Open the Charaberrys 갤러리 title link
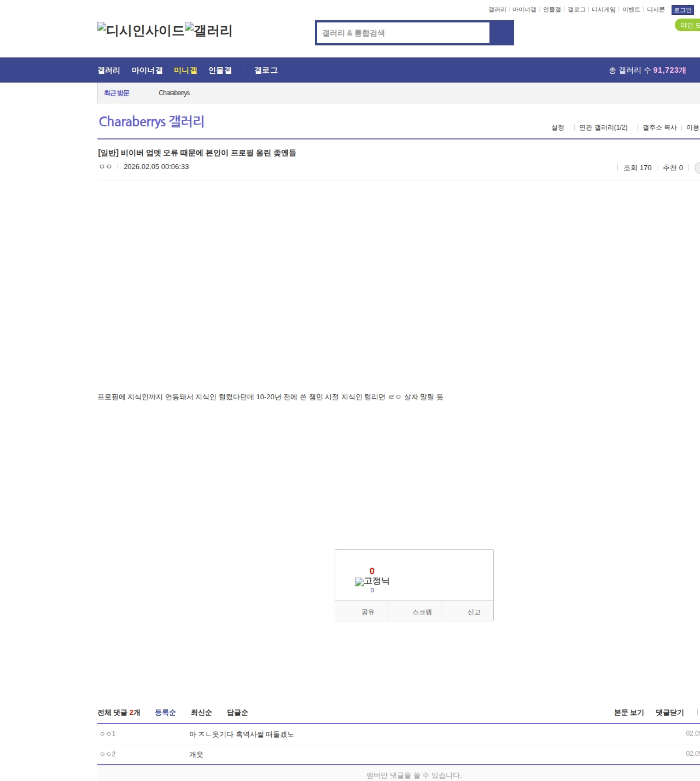Screen dimensions: 700x781 151,121
